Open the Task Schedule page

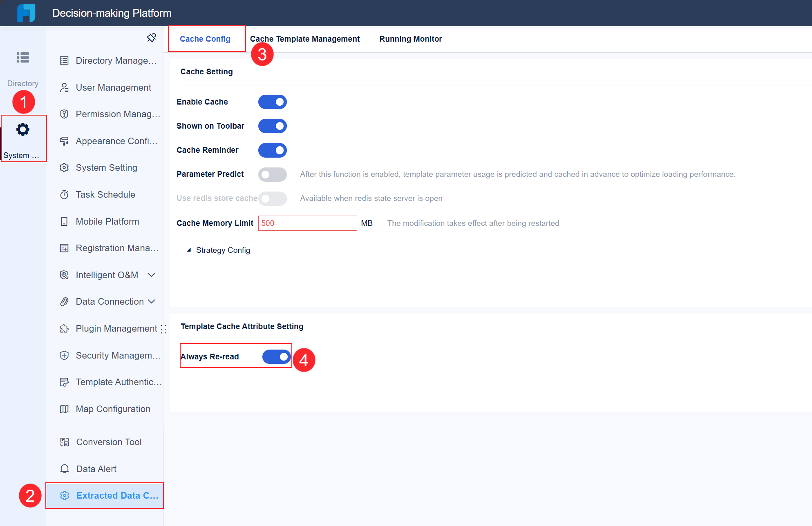[105, 194]
